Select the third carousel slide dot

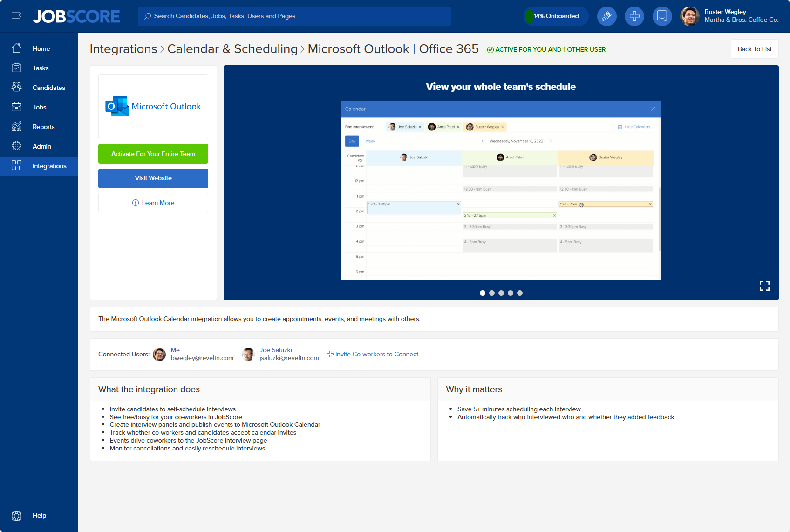coord(501,293)
